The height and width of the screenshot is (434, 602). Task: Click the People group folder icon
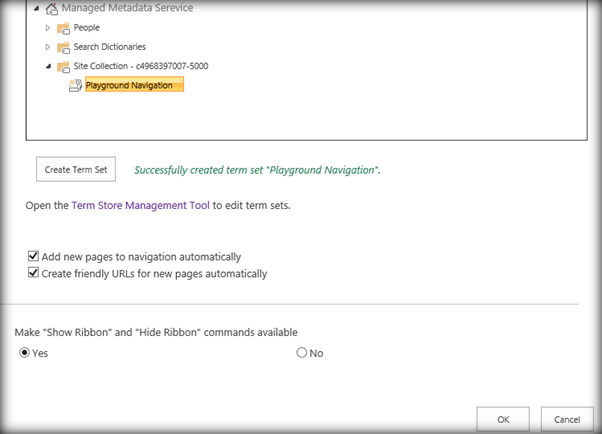coord(63,28)
